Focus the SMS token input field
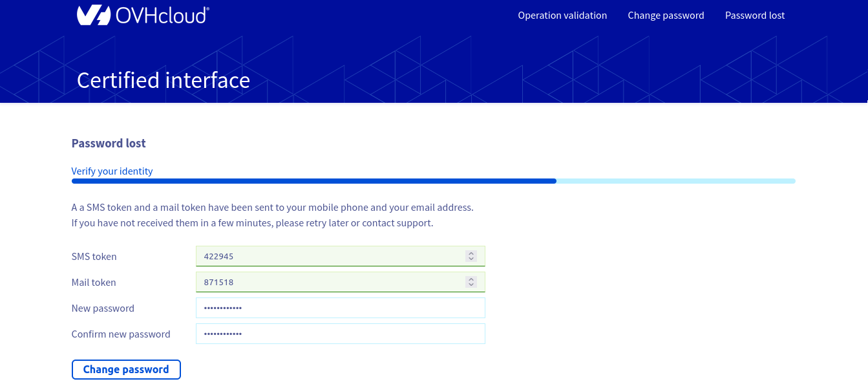Screen dimensions: 868x388 tap(330, 256)
